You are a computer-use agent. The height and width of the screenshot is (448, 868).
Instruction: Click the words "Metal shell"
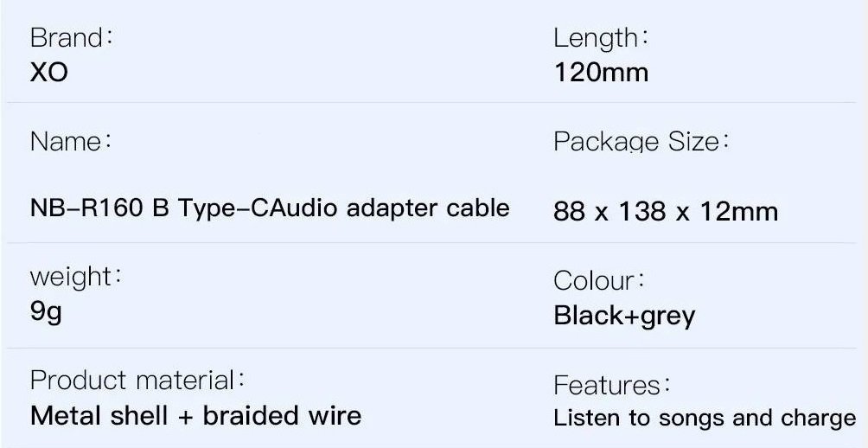pyautogui.click(x=99, y=415)
